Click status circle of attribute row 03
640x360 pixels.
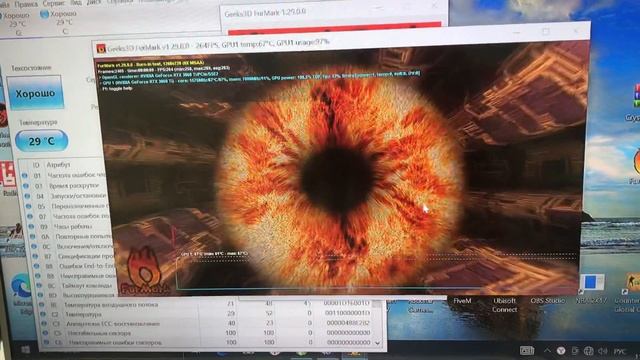coord(26,186)
